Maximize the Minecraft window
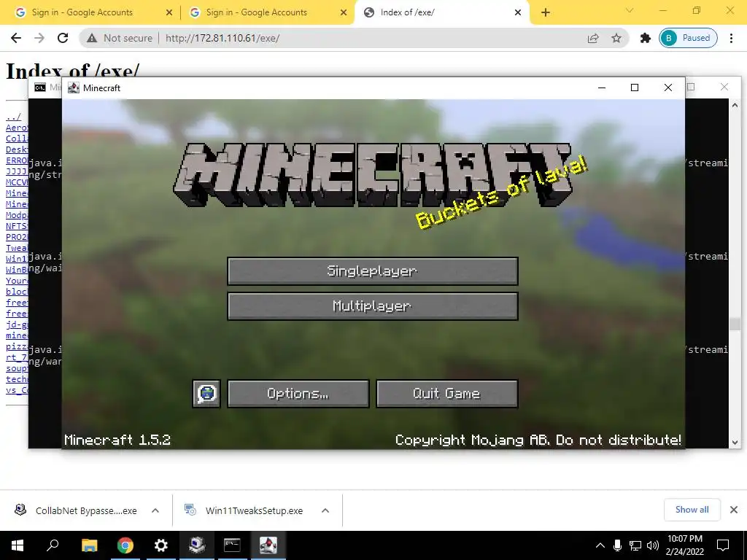 (635, 87)
